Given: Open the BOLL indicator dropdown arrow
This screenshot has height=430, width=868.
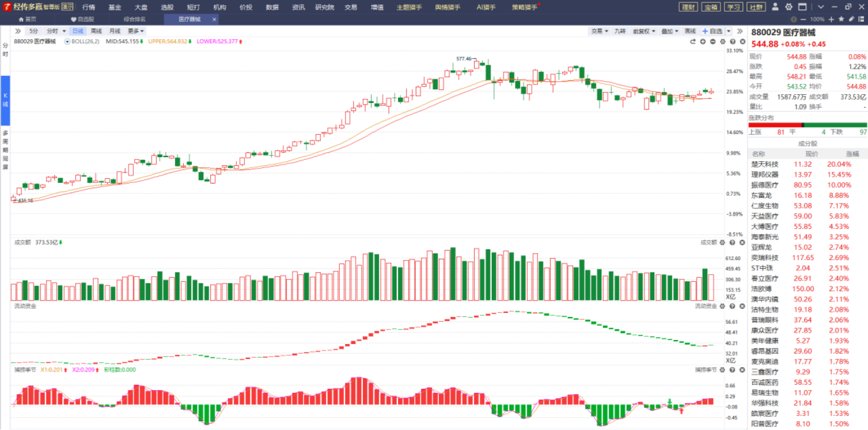Looking at the screenshot, I should (67, 42).
